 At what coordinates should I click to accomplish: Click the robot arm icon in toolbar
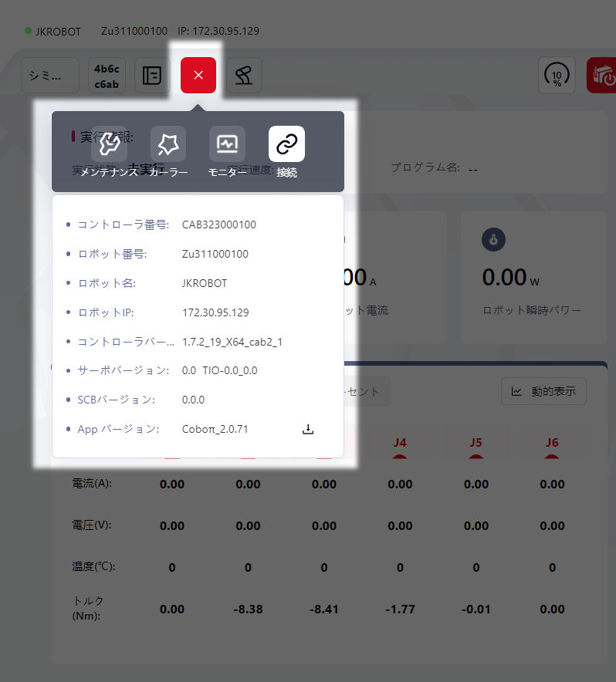[244, 76]
